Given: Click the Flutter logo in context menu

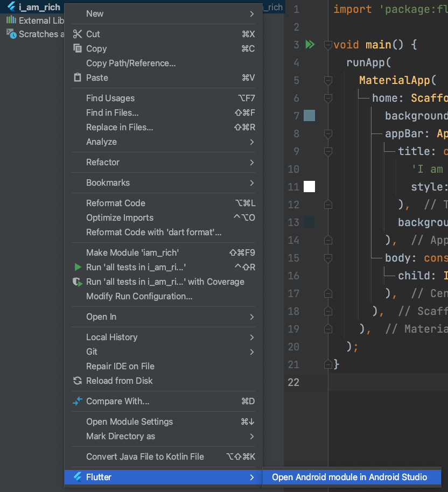Looking at the screenshot, I should (78, 477).
